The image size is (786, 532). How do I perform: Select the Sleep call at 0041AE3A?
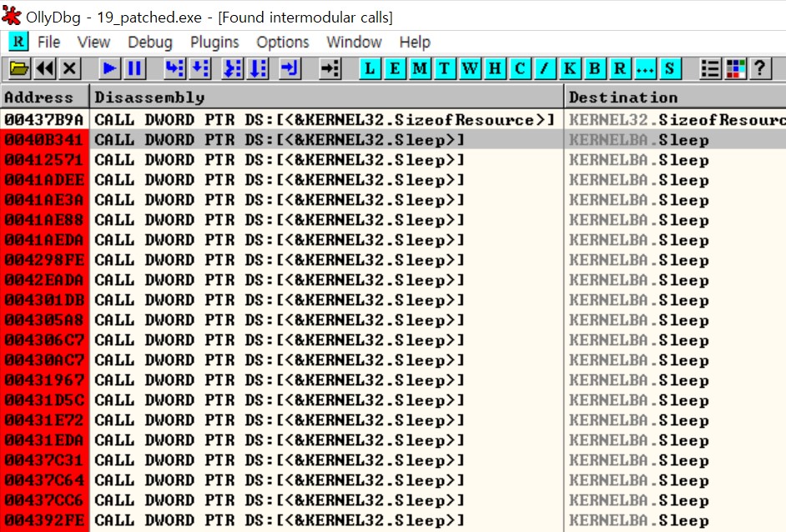[393, 200]
